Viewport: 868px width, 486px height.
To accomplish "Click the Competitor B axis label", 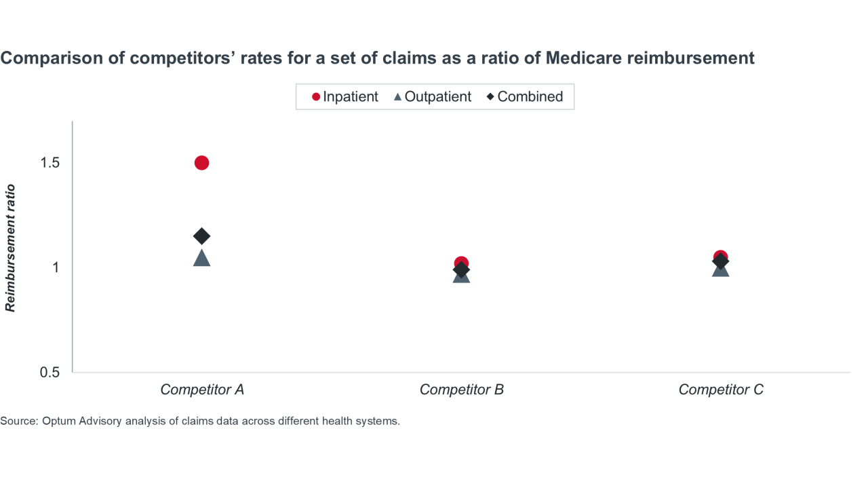I will coord(461,390).
